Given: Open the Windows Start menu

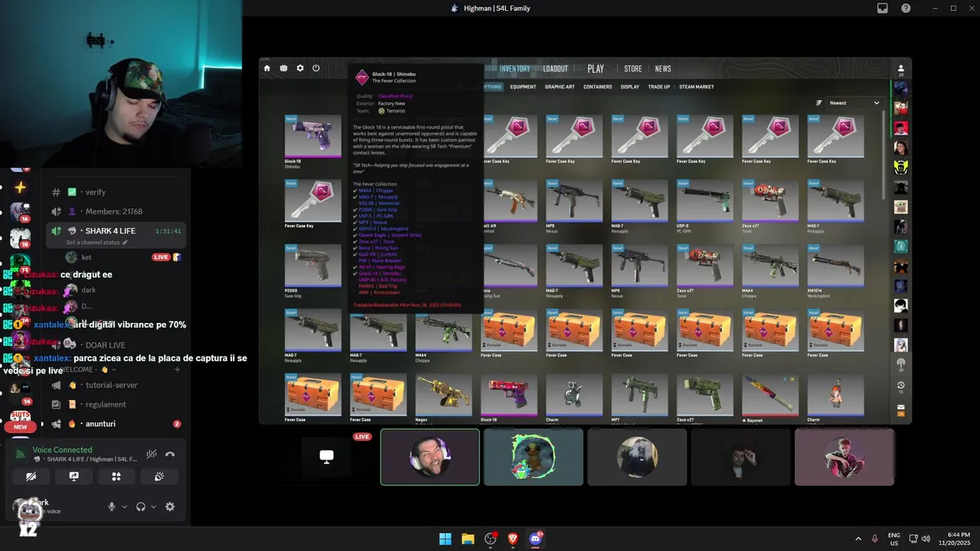Looking at the screenshot, I should tap(445, 539).
